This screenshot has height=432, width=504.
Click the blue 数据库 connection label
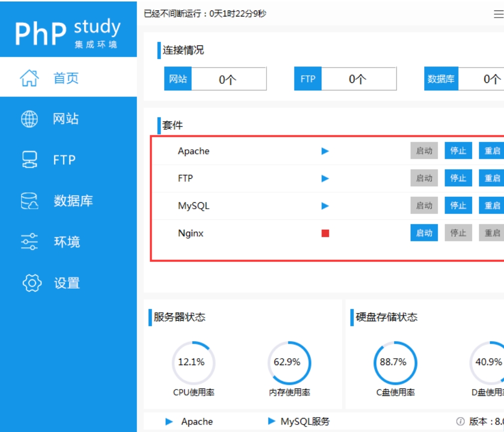(x=441, y=79)
